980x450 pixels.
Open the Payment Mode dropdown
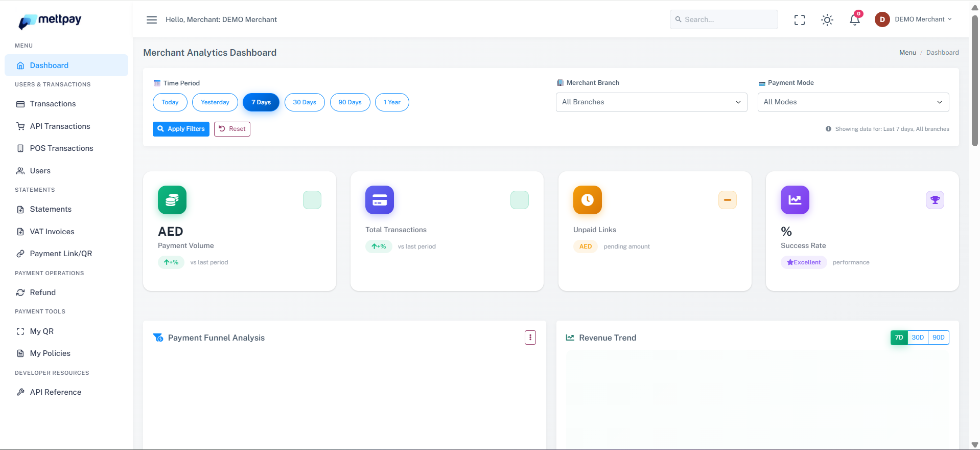(x=853, y=102)
